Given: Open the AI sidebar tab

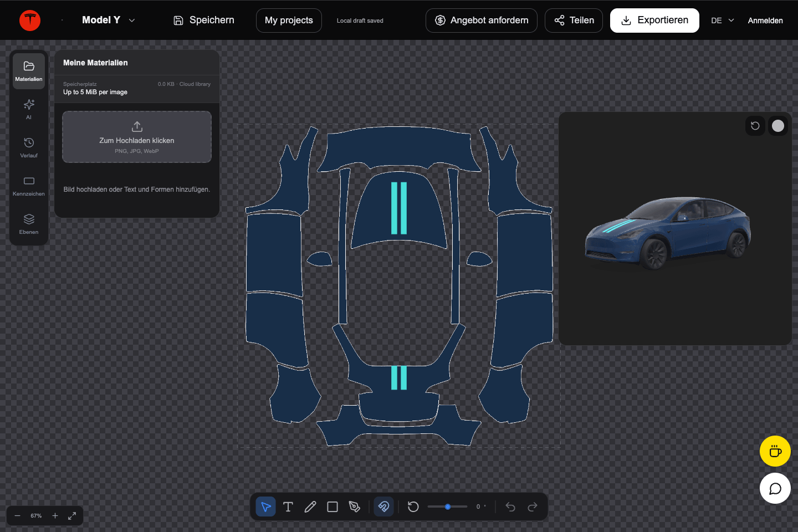Looking at the screenshot, I should pyautogui.click(x=29, y=109).
